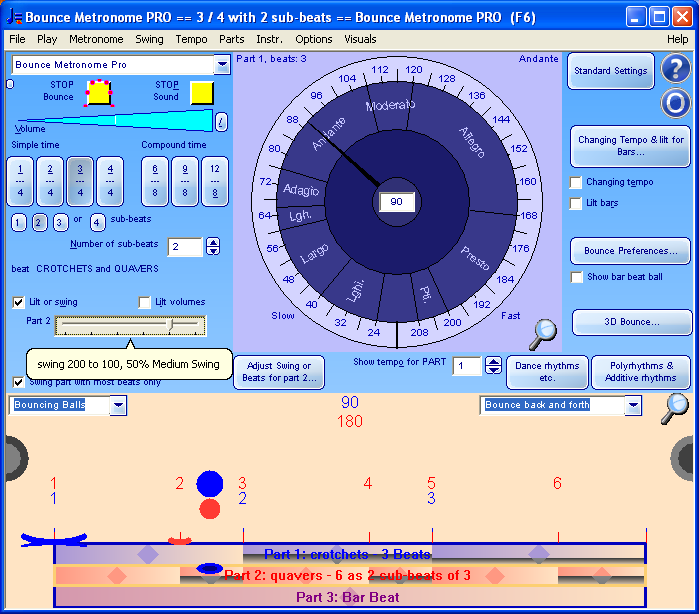Click yellow Stop Bounce square icon
The width and height of the screenshot is (699, 614).
[99, 93]
